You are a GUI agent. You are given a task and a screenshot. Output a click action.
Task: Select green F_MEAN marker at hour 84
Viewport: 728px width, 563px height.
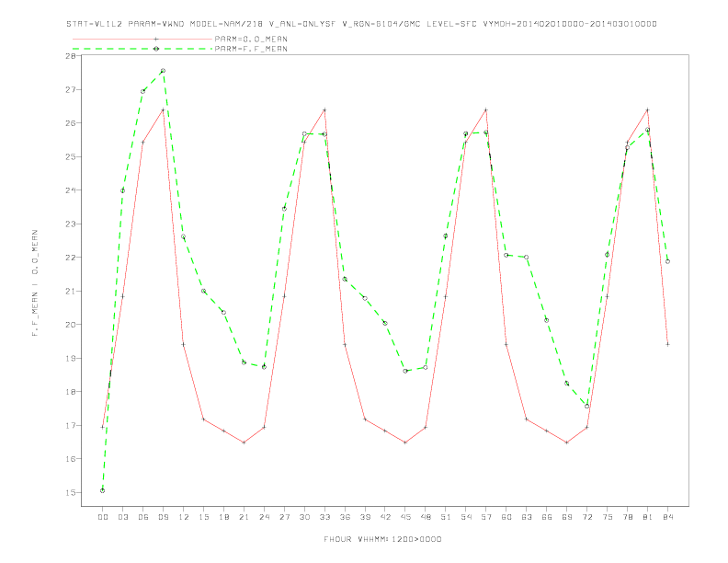(667, 261)
